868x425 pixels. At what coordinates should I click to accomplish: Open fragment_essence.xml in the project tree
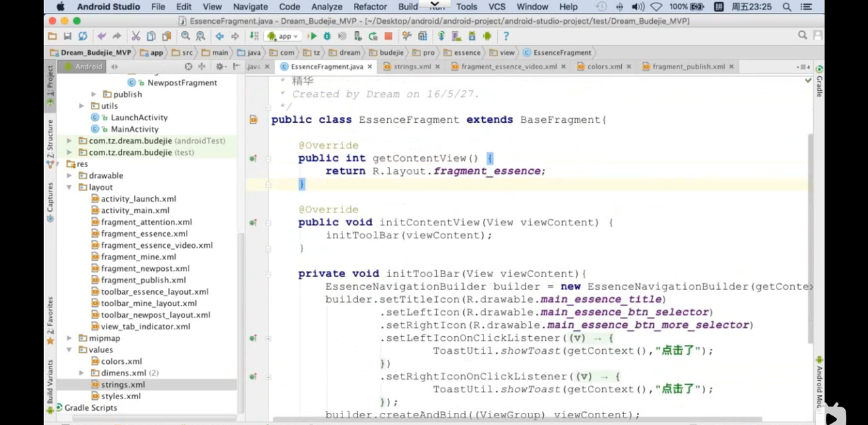(x=144, y=234)
